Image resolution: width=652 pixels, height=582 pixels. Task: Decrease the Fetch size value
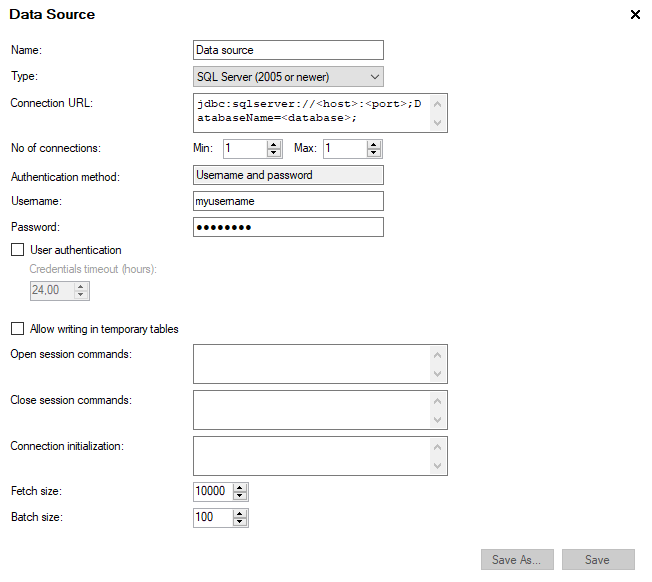239,496
